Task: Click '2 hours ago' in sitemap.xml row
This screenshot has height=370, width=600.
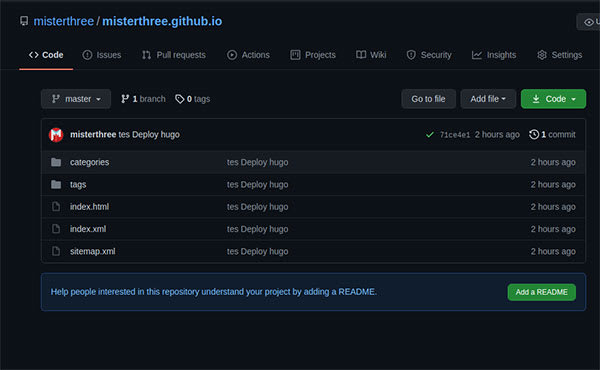Action: [553, 251]
